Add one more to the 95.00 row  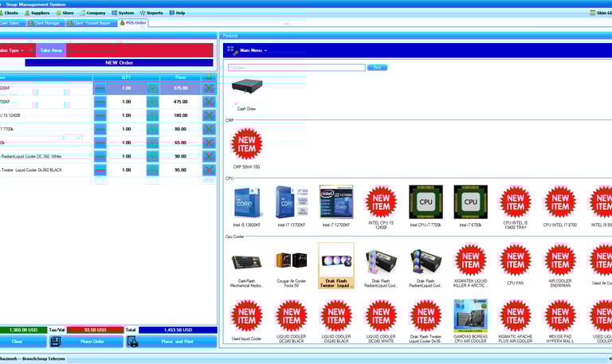click(153, 170)
